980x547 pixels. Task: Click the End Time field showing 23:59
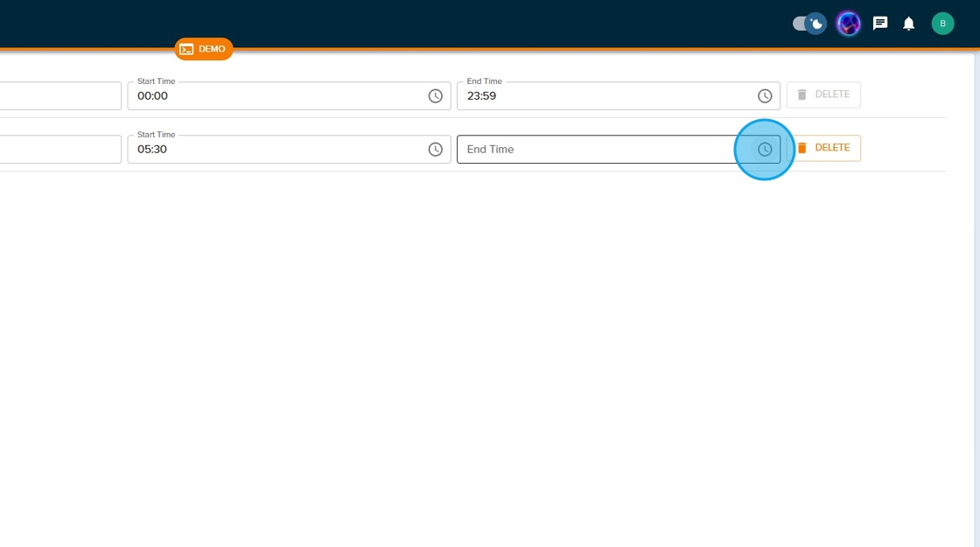pyautogui.click(x=604, y=96)
